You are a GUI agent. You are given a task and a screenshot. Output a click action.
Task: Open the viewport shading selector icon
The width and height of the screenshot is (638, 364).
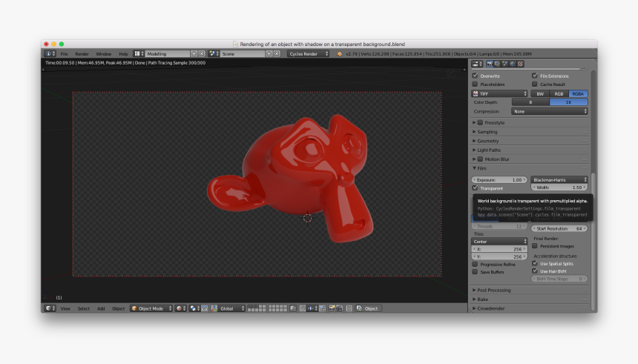click(x=180, y=308)
